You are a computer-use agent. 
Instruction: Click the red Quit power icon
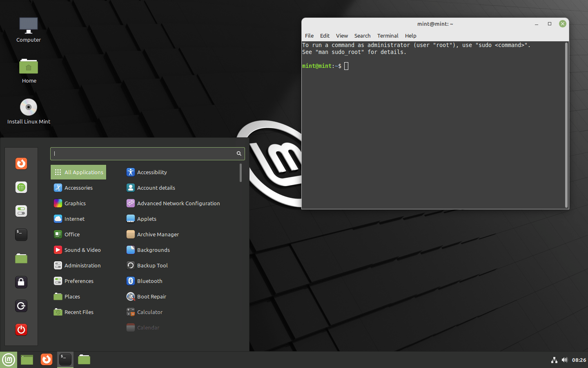(x=21, y=330)
